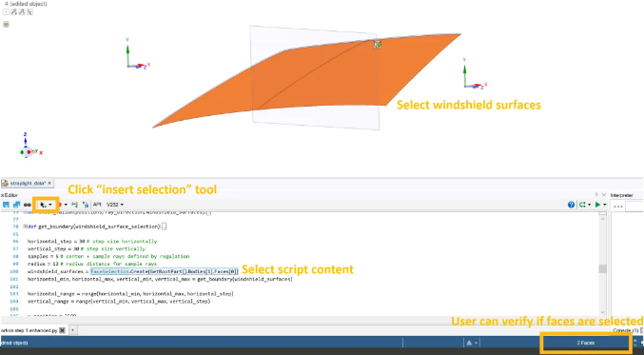Open the run options dropdown arrow
The height and width of the screenshot is (355, 644).
(x=605, y=205)
